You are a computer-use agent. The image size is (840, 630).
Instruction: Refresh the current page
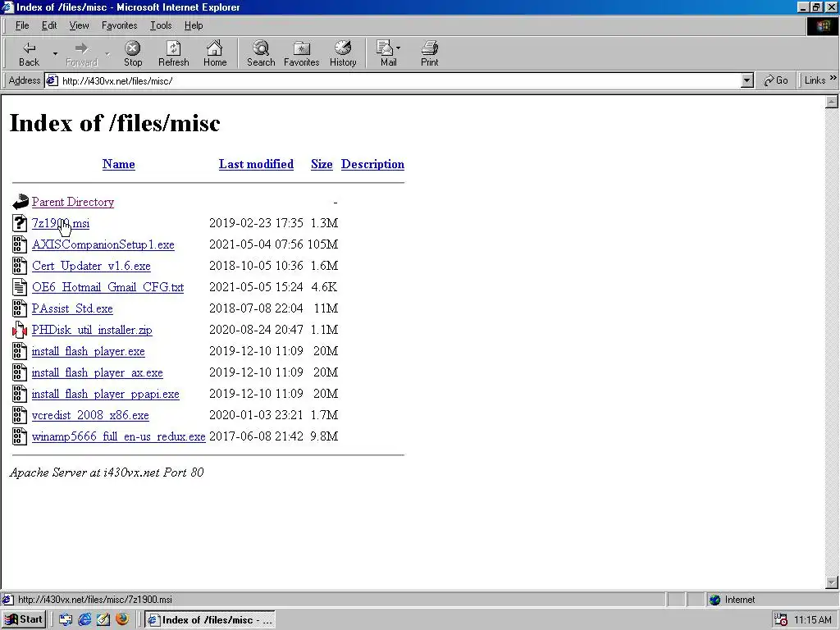pos(174,53)
